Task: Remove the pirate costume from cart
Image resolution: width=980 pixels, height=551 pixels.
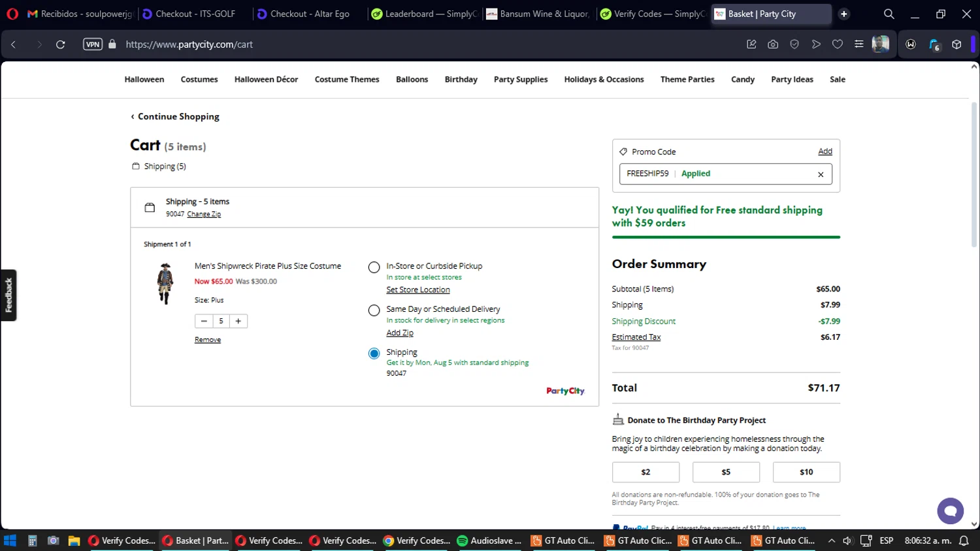Action: pyautogui.click(x=208, y=340)
